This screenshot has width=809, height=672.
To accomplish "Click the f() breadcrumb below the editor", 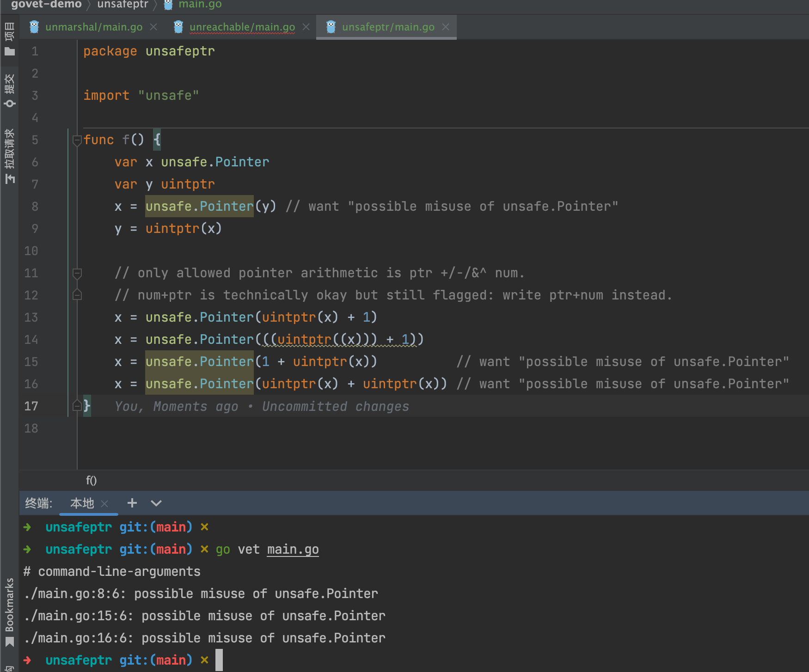I will point(92,481).
